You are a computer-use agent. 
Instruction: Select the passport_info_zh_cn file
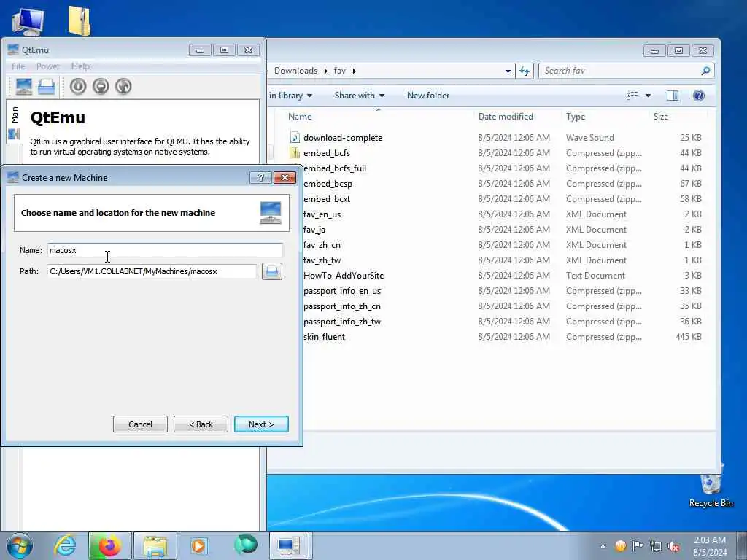(x=342, y=306)
